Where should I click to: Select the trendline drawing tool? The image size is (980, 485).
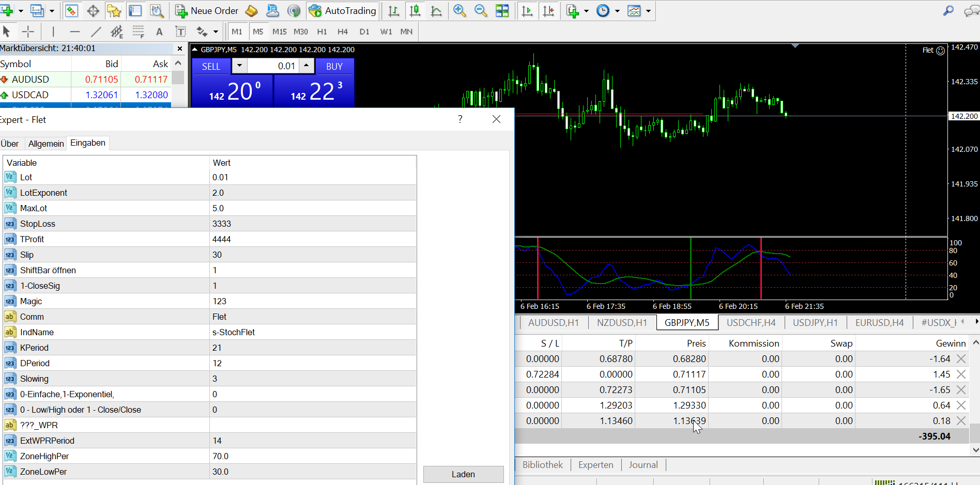pos(96,32)
